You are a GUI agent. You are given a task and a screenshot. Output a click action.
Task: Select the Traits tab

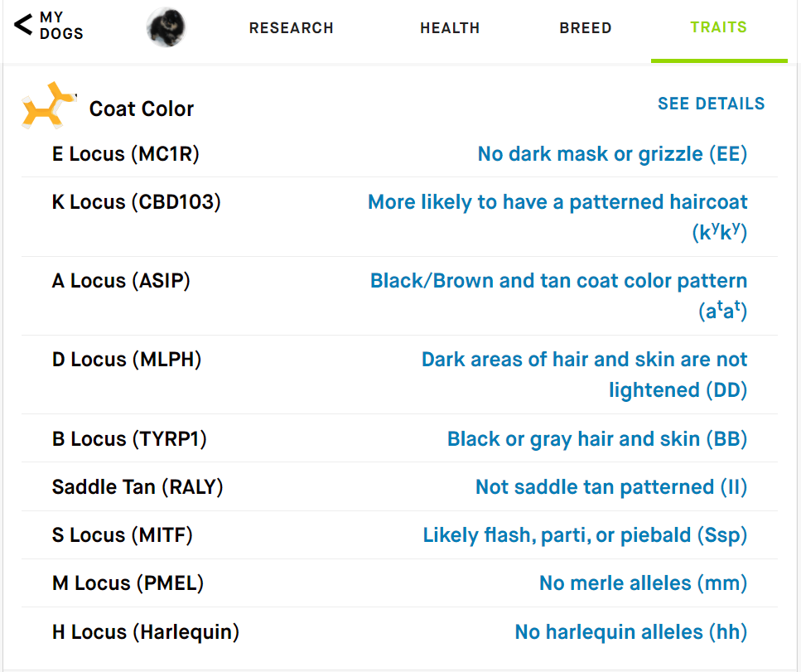(719, 27)
